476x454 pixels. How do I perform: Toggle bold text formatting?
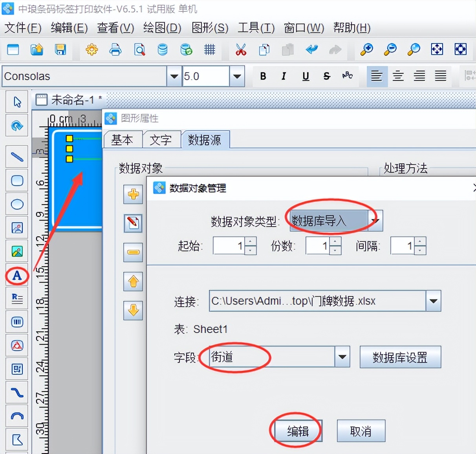click(263, 76)
